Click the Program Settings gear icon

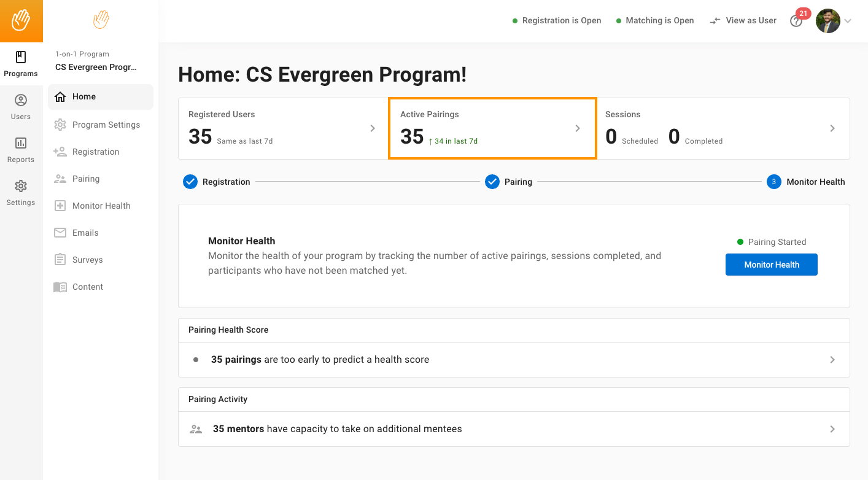(60, 125)
